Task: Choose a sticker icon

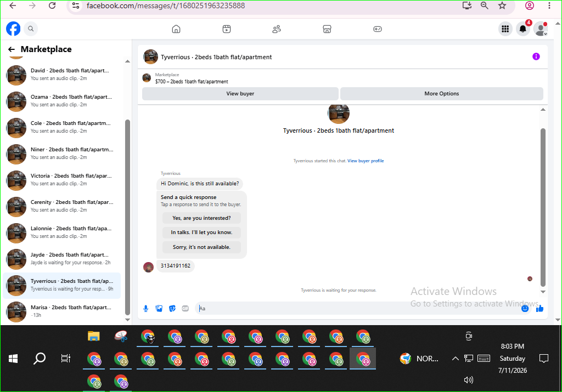Action: (172, 309)
